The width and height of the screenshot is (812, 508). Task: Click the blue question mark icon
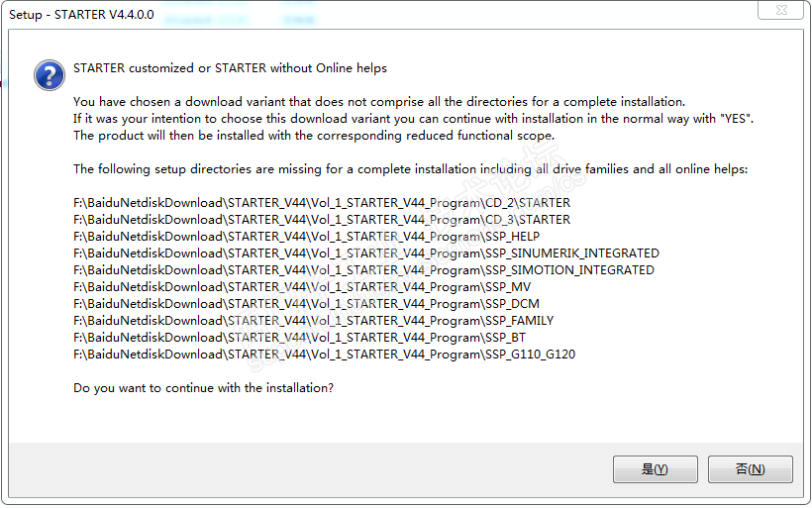pos(49,74)
